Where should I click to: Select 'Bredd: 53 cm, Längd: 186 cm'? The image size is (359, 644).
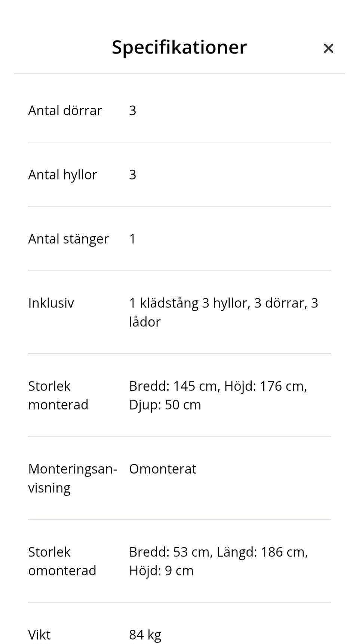(x=218, y=552)
